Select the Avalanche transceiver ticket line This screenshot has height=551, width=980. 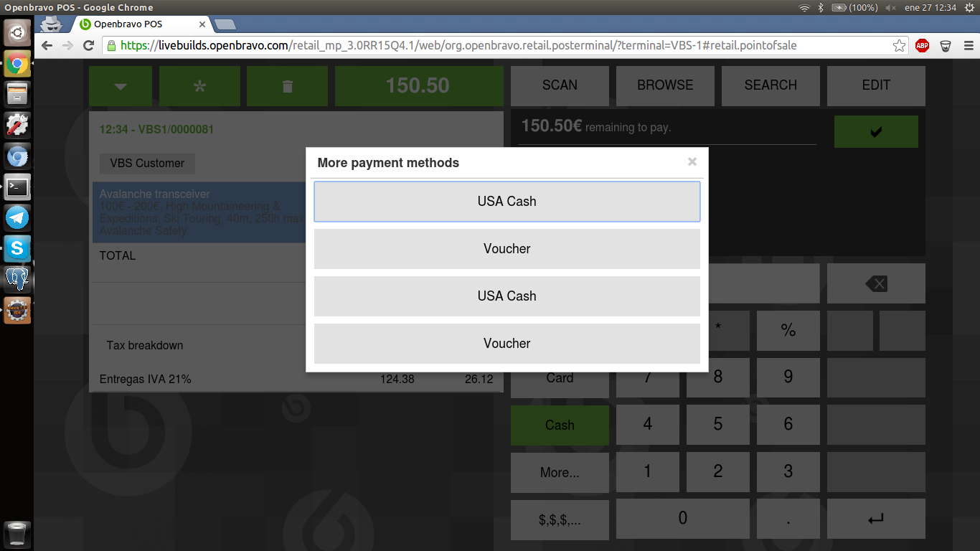tap(199, 212)
